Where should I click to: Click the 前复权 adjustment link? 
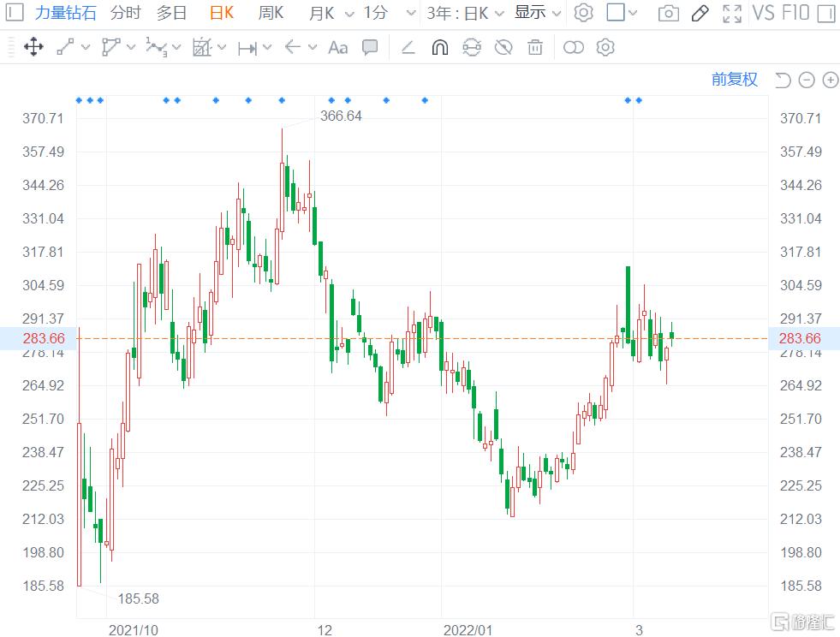click(735, 80)
